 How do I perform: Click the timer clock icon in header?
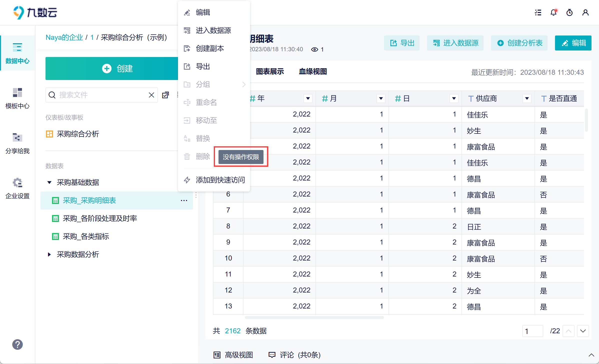pos(569,12)
